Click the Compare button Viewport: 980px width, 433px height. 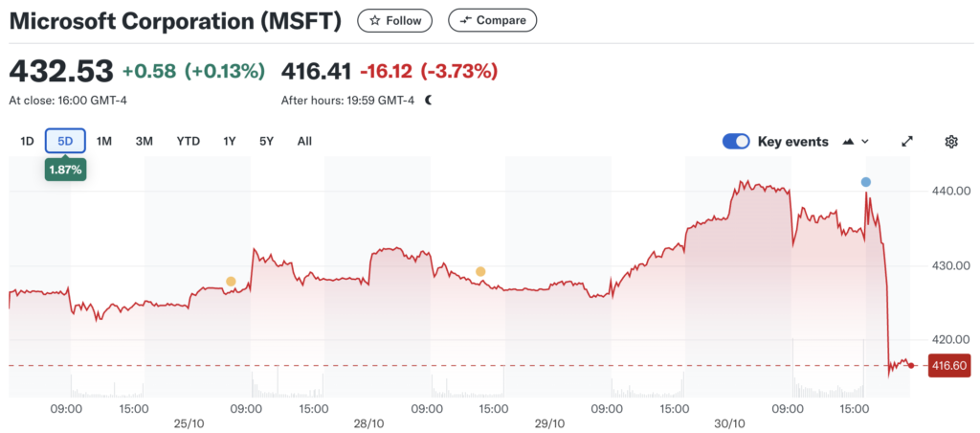pyautogui.click(x=492, y=20)
